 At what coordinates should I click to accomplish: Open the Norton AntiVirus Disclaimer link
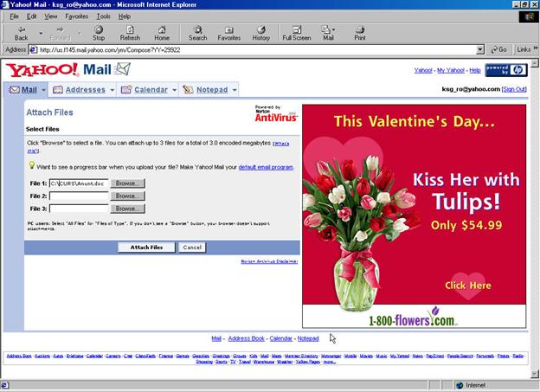(x=269, y=261)
